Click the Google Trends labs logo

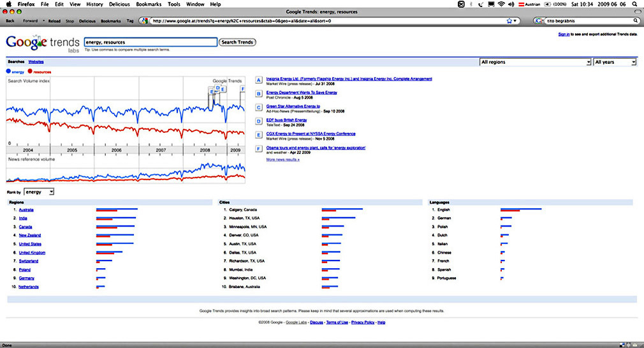[43, 43]
